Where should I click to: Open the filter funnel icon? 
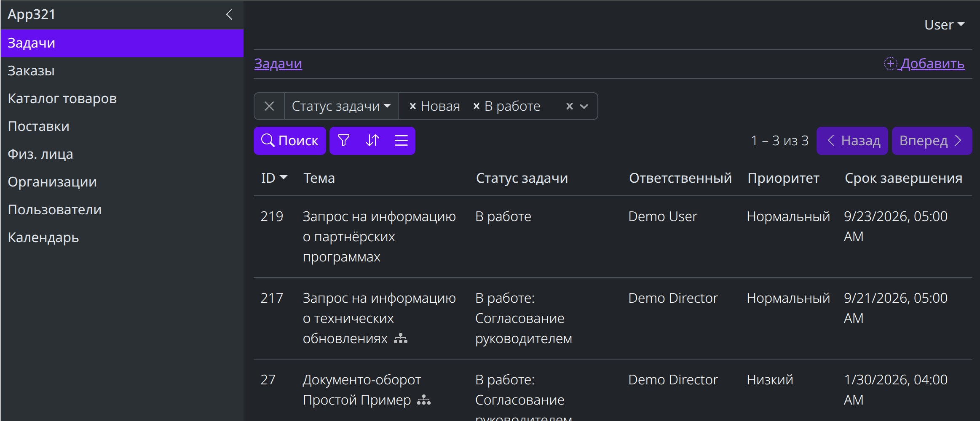pyautogui.click(x=344, y=140)
